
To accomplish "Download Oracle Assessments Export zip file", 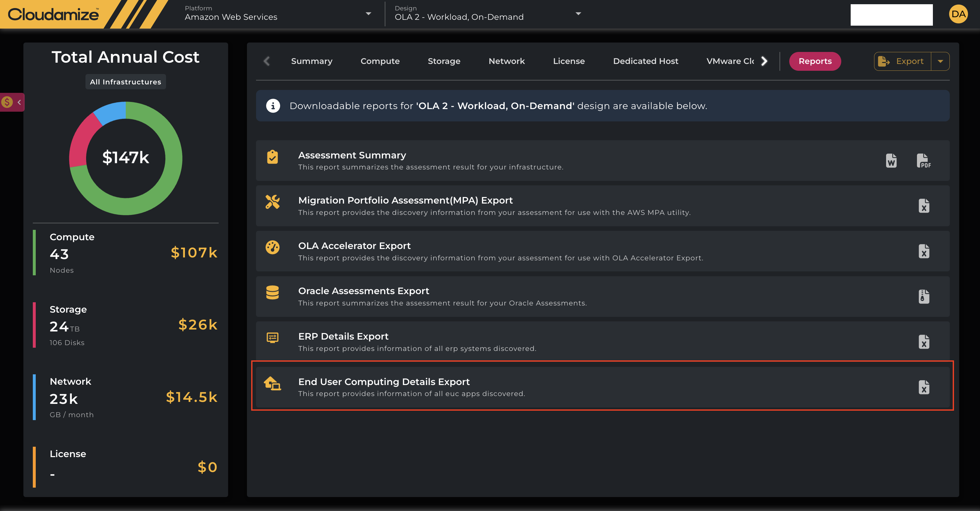I will 924,296.
